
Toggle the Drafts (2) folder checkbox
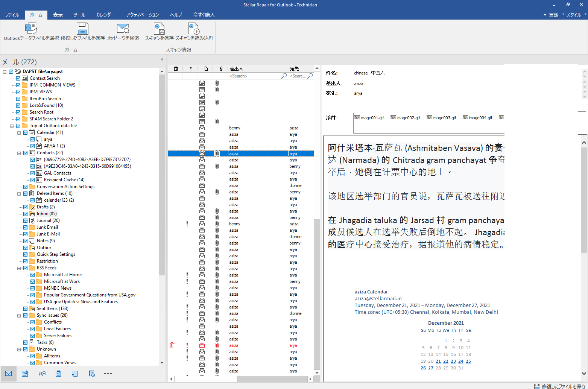26,207
